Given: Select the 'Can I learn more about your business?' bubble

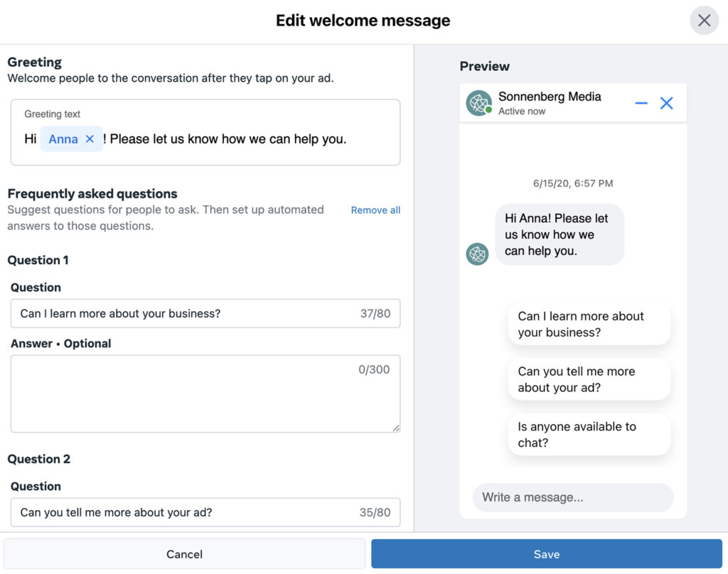Looking at the screenshot, I should 589,324.
